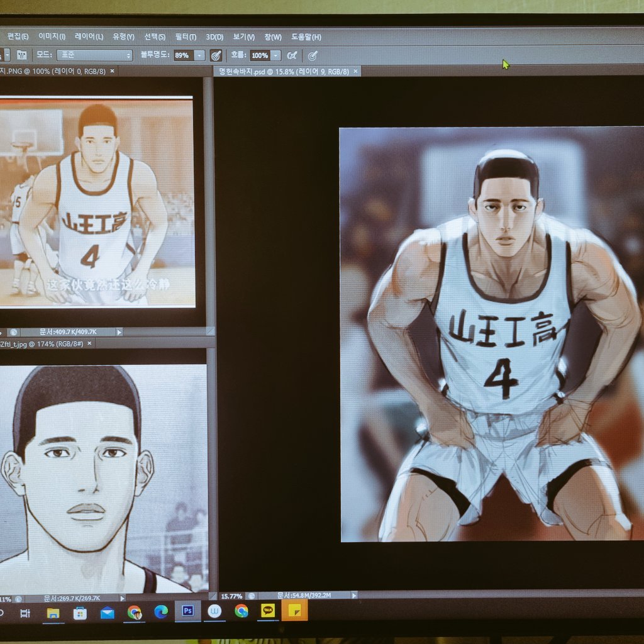Viewport: 644px width, 644px height.
Task: Open Task View on the taskbar
Action: coord(25,613)
